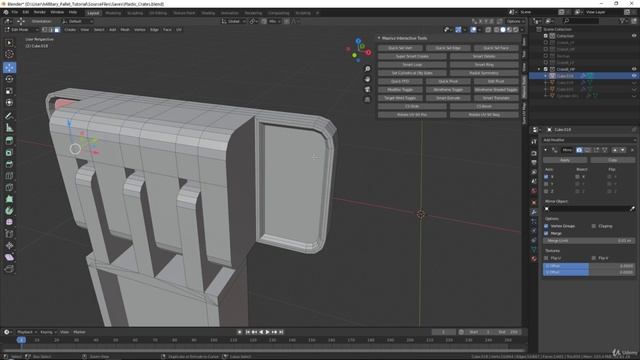
Task: Toggle the Vertex Groups checkbox
Action: [547, 226]
